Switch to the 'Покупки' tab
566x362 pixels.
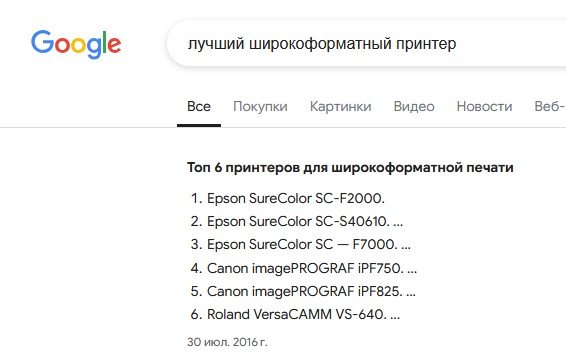[x=260, y=106]
